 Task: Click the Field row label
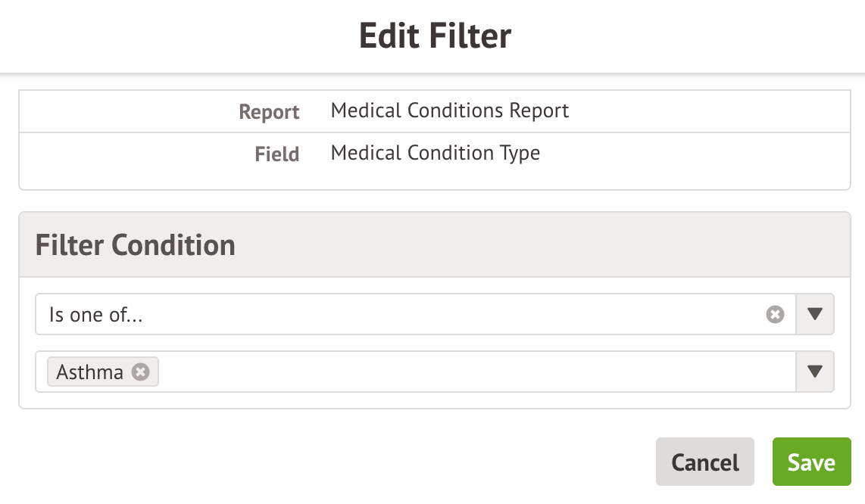(x=276, y=154)
